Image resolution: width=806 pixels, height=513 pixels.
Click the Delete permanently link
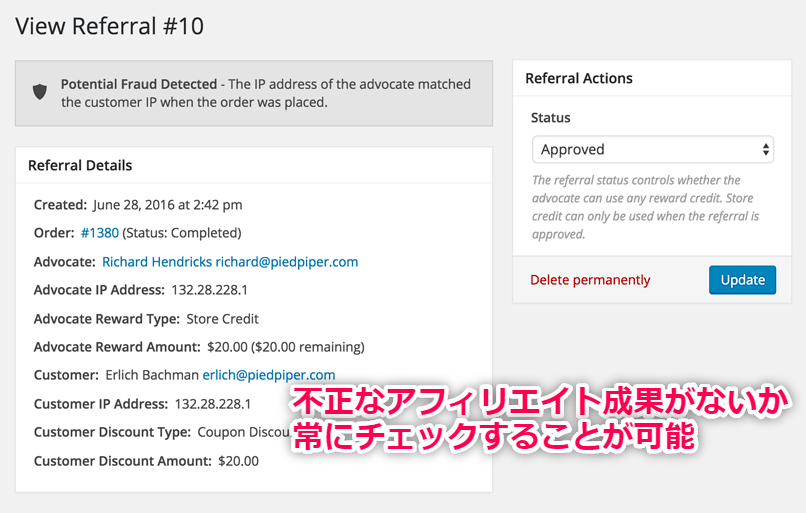pyautogui.click(x=590, y=280)
